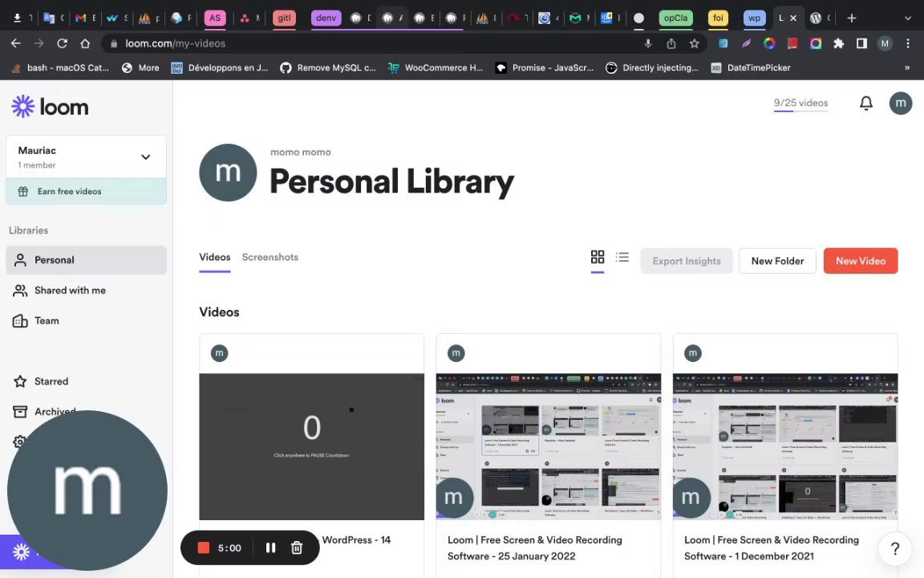Switch to the gitl tab group
Image resolution: width=924 pixels, height=578 pixels.
click(x=284, y=18)
